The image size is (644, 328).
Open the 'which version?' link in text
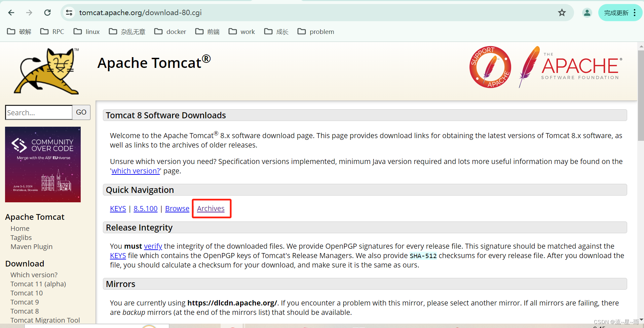click(136, 171)
